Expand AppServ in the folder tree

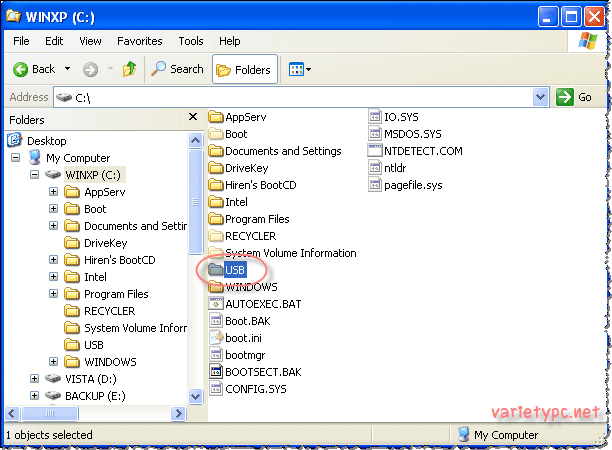53,192
